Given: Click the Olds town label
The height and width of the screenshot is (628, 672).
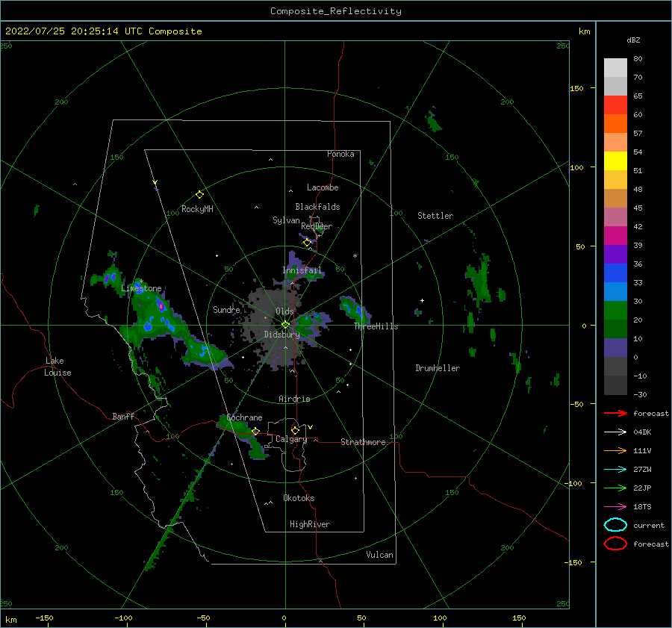Looking at the screenshot, I should pyautogui.click(x=284, y=311).
